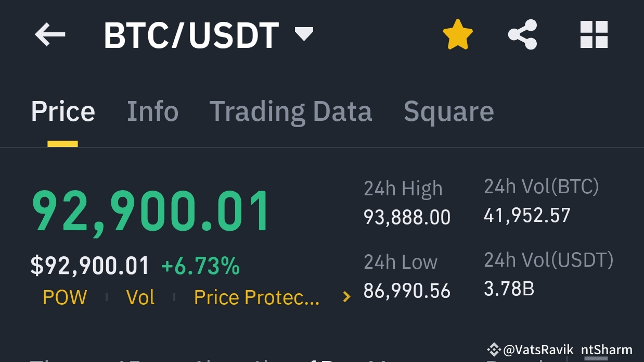Open the grid layout icon in the top bar
This screenshot has height=362, width=644.
594,34
